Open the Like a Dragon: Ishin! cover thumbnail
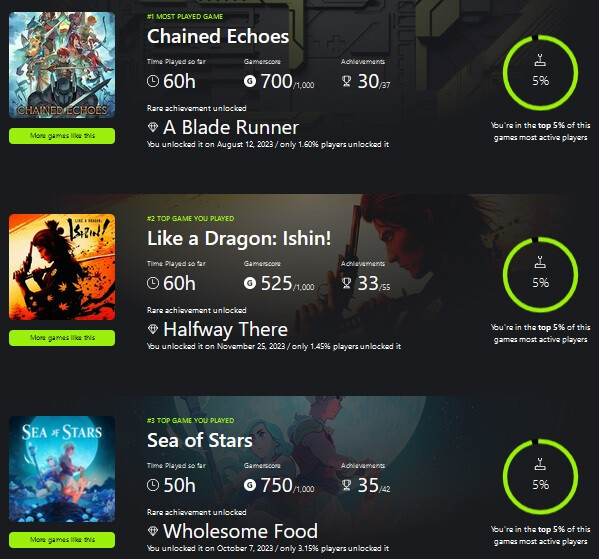 tap(62, 267)
